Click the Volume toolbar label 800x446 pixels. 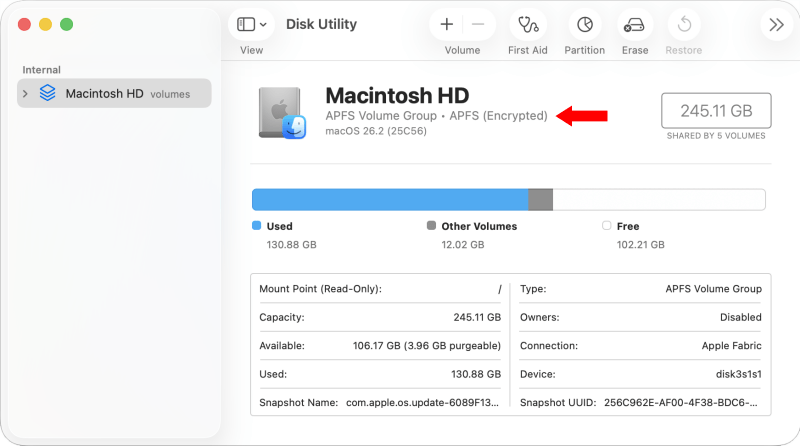462,50
